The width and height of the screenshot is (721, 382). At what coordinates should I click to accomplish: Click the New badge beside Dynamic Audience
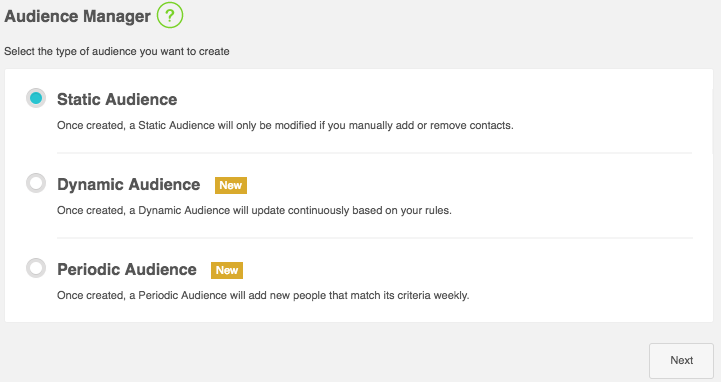[231, 185]
